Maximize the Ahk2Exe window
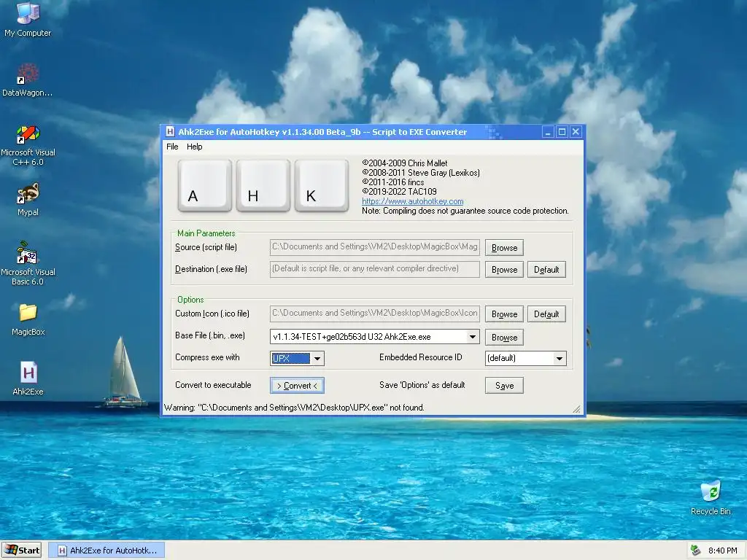This screenshot has height=560, width=747. point(562,132)
